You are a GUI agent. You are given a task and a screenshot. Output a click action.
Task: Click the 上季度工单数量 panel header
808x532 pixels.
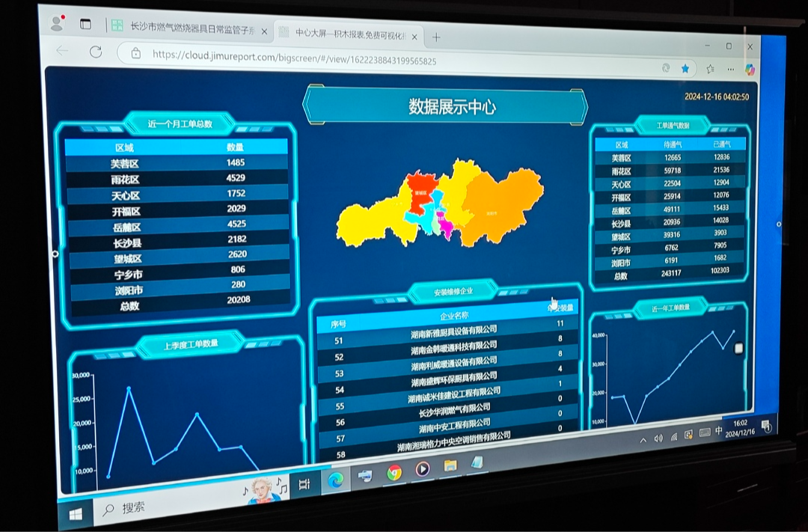coord(191,344)
